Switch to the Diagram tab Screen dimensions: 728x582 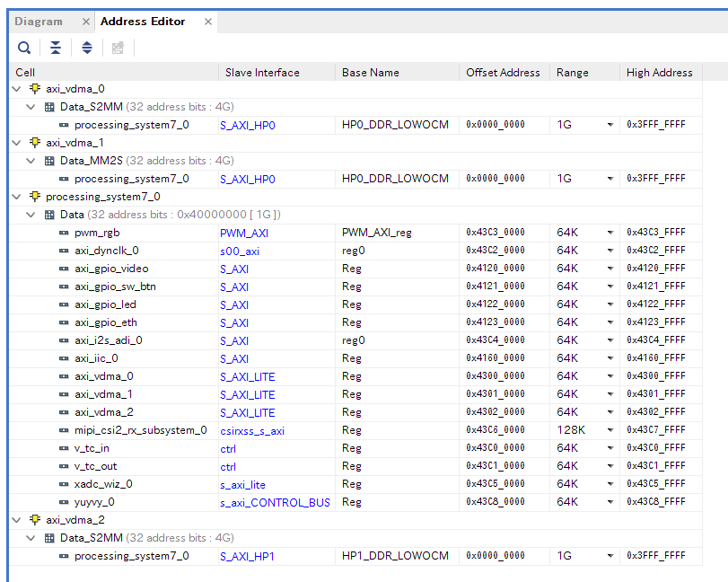coord(39,22)
